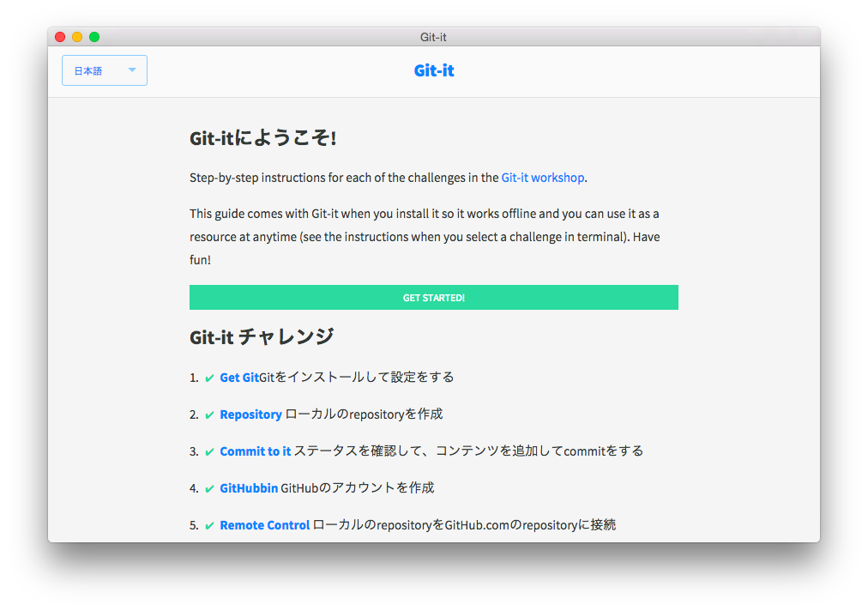This screenshot has height=611, width=868.
Task: Open the Remote Control challenge
Action: pyautogui.click(x=264, y=524)
